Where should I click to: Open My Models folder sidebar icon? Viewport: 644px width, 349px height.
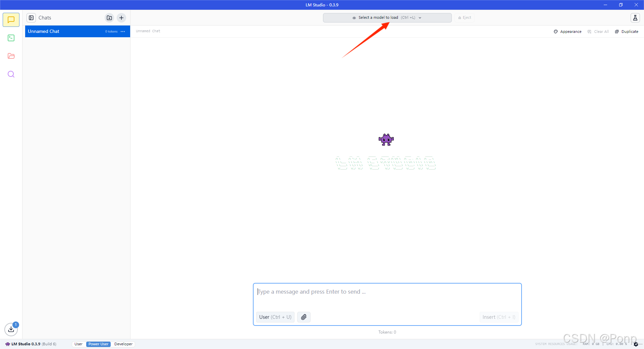pyautogui.click(x=11, y=56)
